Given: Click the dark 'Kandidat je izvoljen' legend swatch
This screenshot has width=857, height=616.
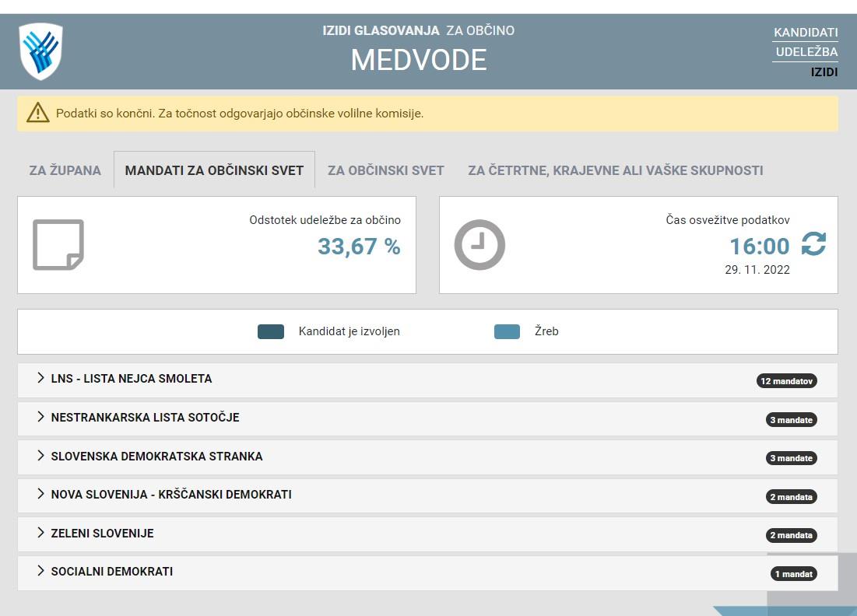Looking at the screenshot, I should point(271,331).
